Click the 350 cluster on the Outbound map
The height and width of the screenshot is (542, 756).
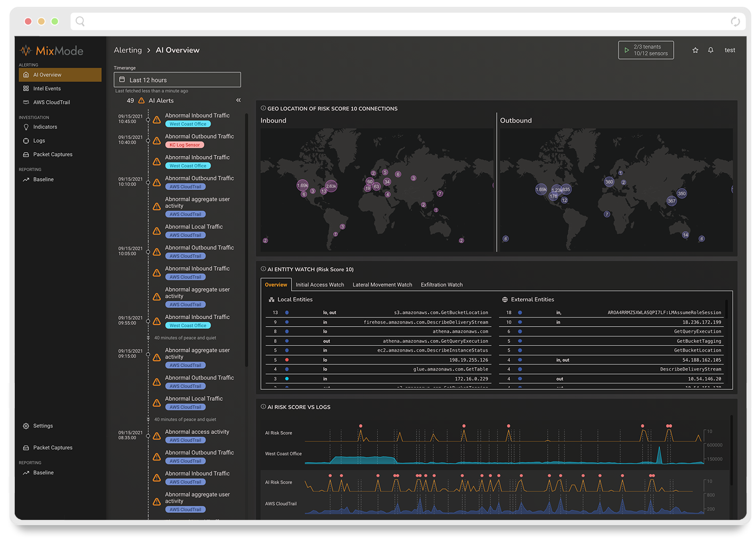682,193
